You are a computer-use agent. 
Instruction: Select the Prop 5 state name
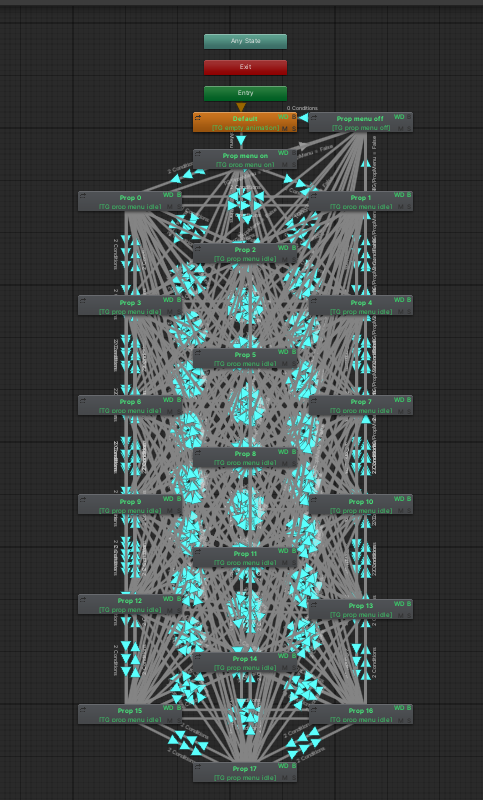pos(245,355)
